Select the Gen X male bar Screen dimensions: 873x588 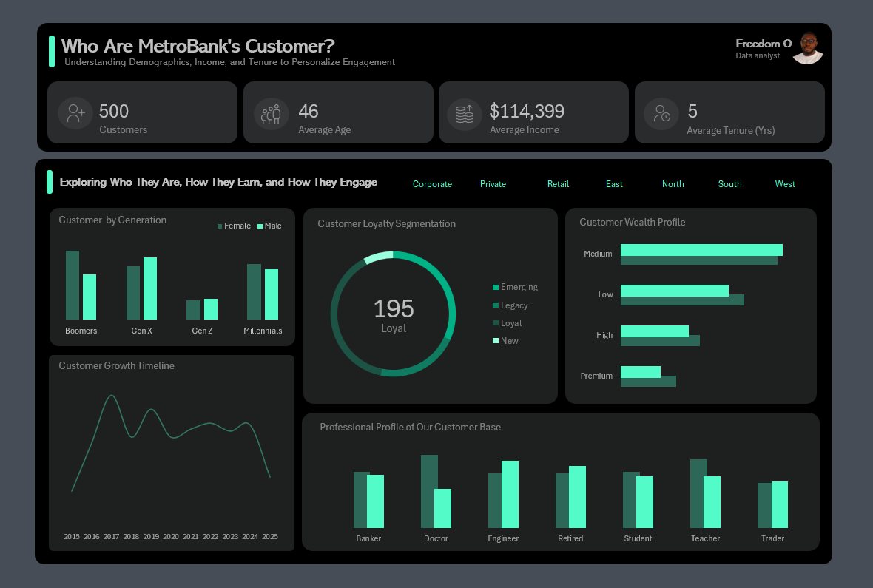click(149, 288)
